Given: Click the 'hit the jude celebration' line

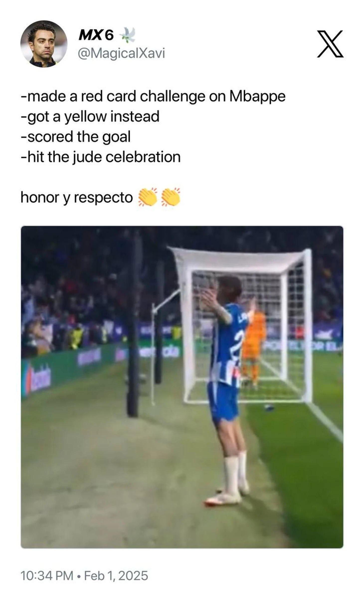Looking at the screenshot, I should [100, 157].
